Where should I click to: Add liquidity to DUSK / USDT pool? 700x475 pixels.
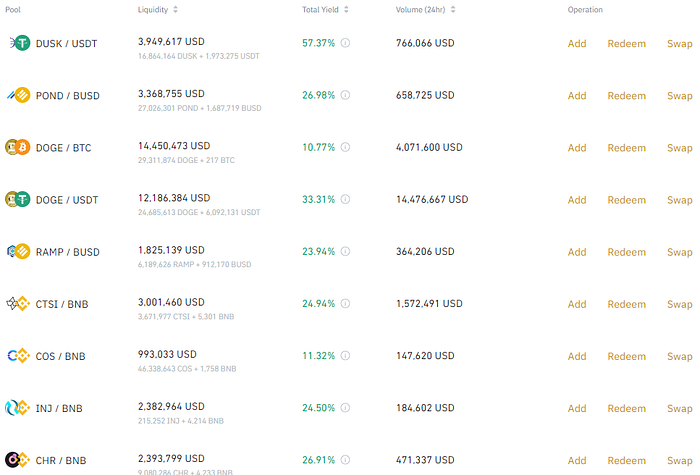[x=577, y=44]
